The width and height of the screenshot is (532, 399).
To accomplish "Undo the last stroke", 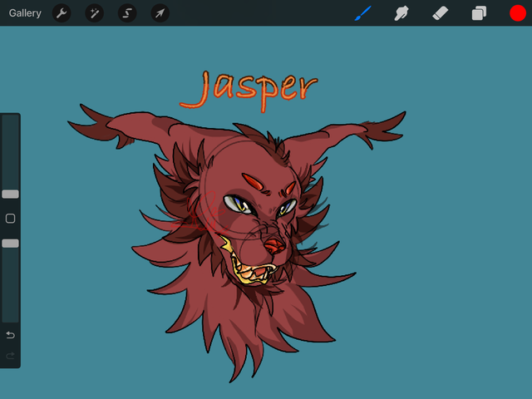I will tap(11, 335).
